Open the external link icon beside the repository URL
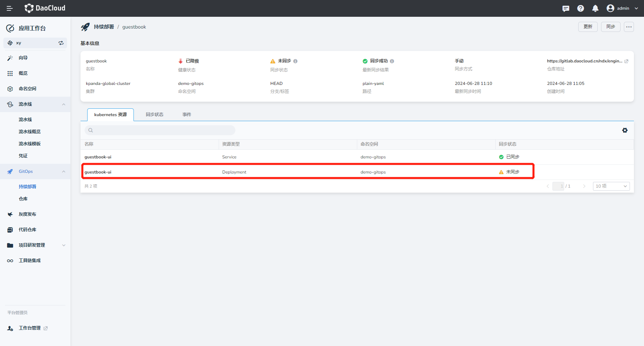This screenshot has height=346, width=644. click(626, 61)
